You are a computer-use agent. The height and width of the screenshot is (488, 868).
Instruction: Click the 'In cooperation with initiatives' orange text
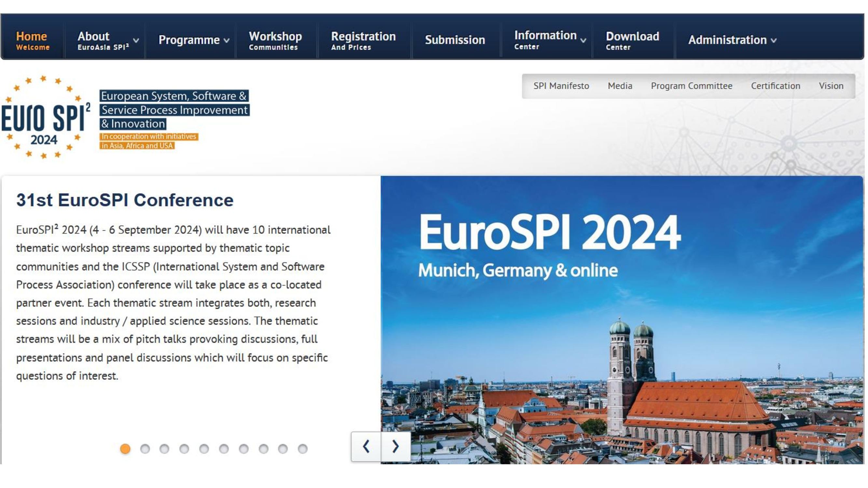149,136
